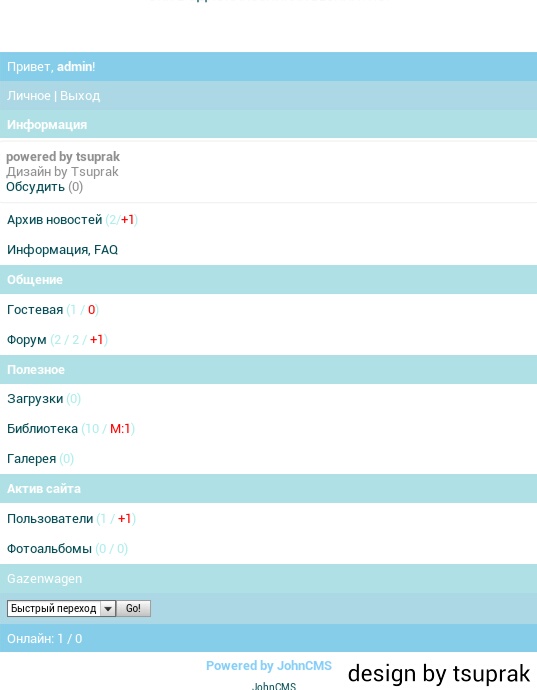Open the Личное personal link
This screenshot has width=537, height=690.
29,95
